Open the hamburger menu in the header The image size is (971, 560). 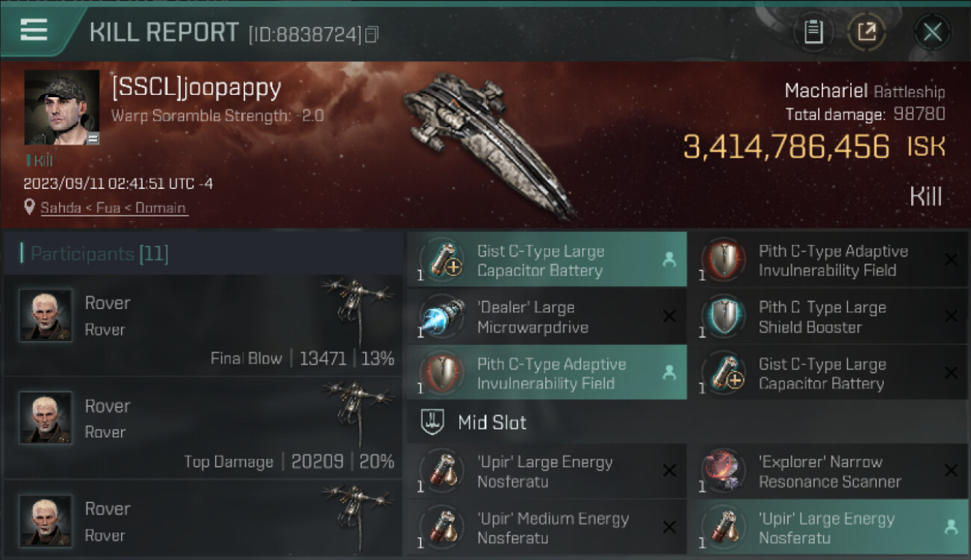[34, 31]
